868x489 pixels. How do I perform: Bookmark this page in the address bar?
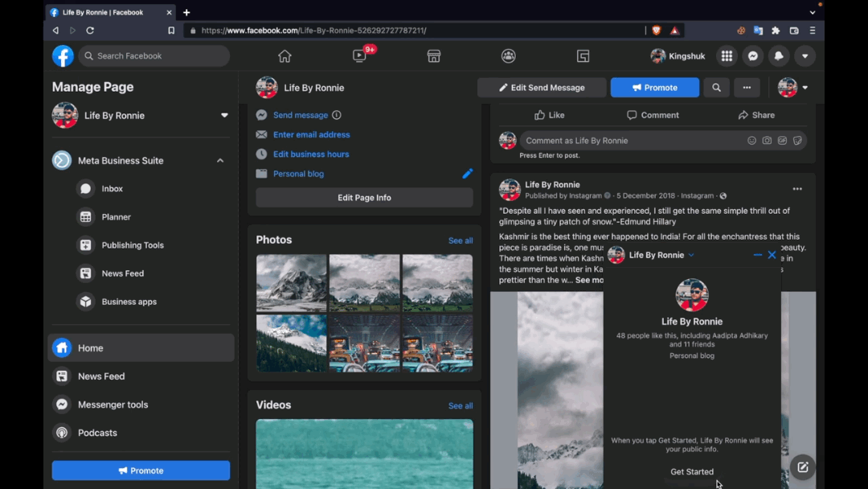point(171,31)
